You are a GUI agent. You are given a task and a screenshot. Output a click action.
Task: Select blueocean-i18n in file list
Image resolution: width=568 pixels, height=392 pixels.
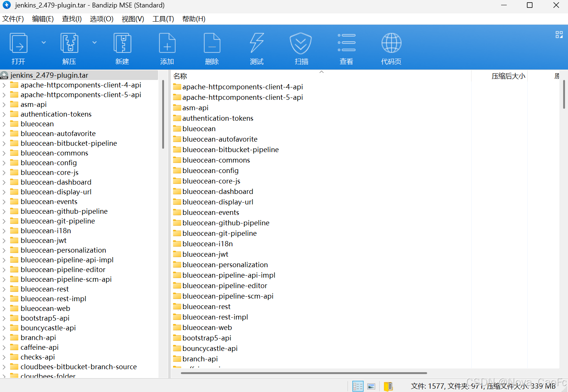[x=208, y=244]
